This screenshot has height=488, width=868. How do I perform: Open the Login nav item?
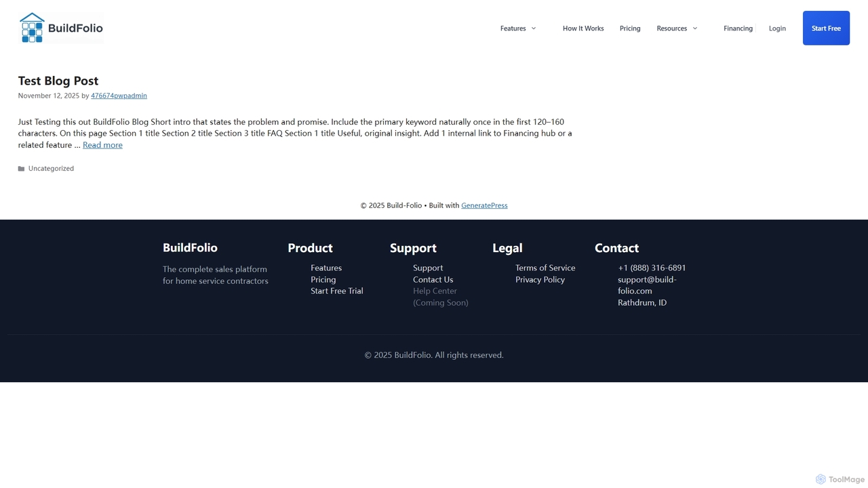tap(777, 28)
